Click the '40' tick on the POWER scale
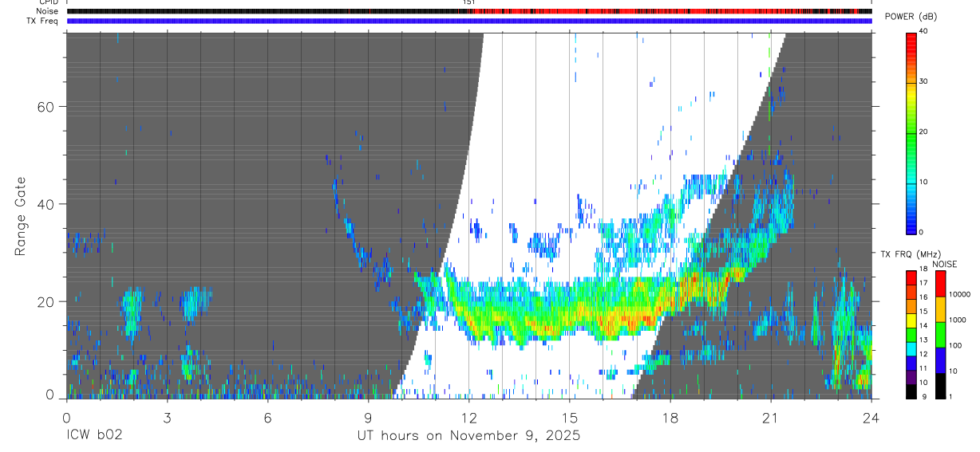 (x=924, y=33)
